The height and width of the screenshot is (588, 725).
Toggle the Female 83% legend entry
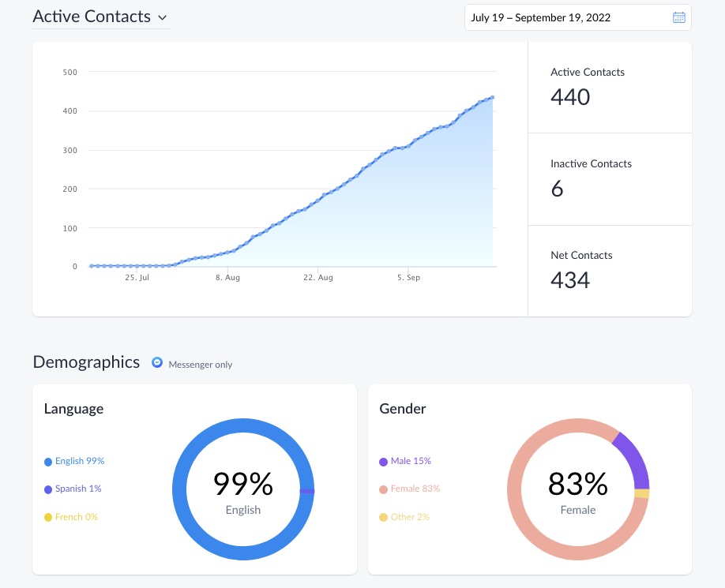point(409,489)
